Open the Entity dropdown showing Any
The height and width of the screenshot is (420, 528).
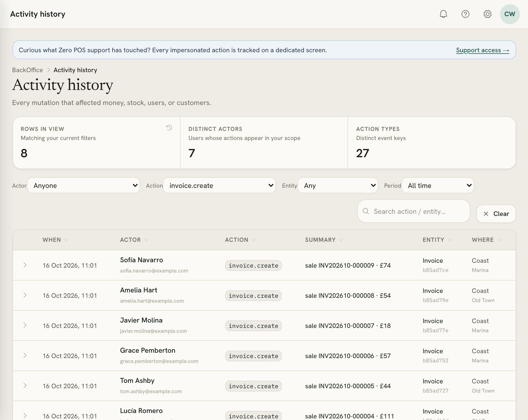[x=338, y=185]
